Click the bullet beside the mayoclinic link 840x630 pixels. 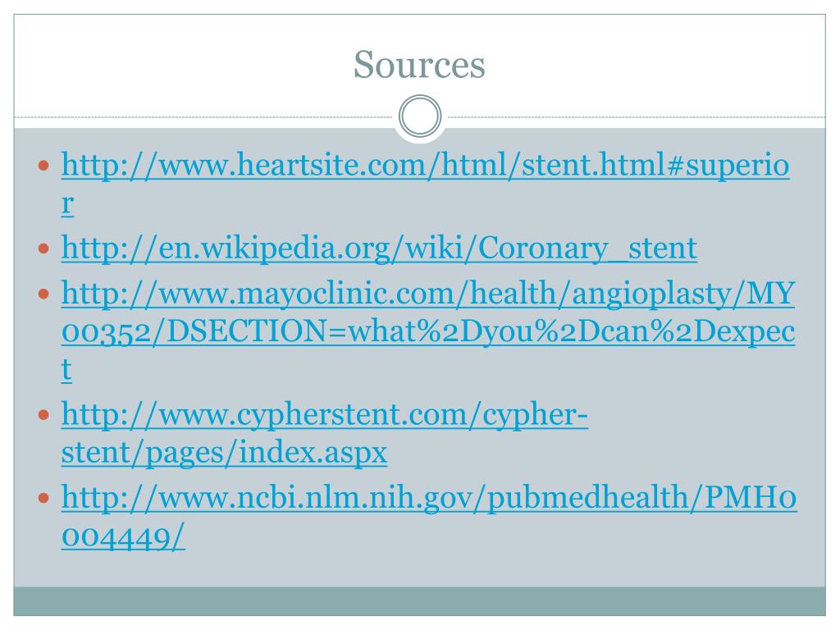[44, 294]
